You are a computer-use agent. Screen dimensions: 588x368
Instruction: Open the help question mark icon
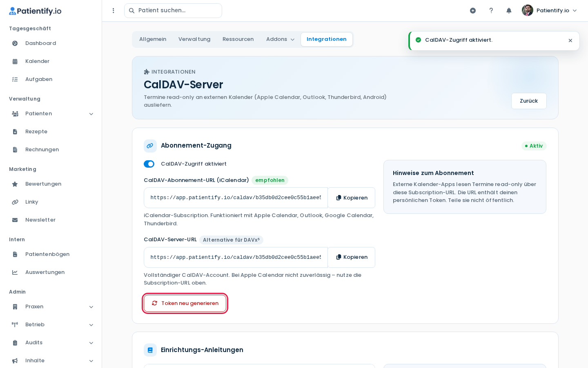click(491, 11)
